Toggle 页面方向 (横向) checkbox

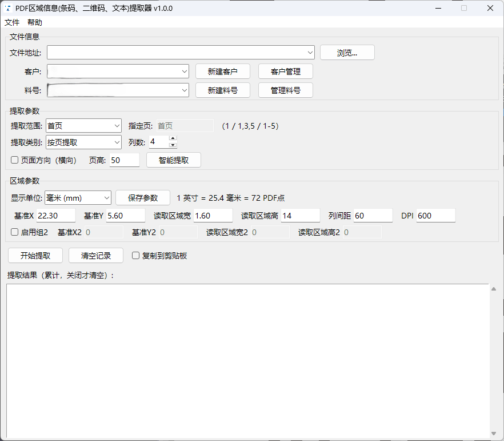[x=14, y=160]
